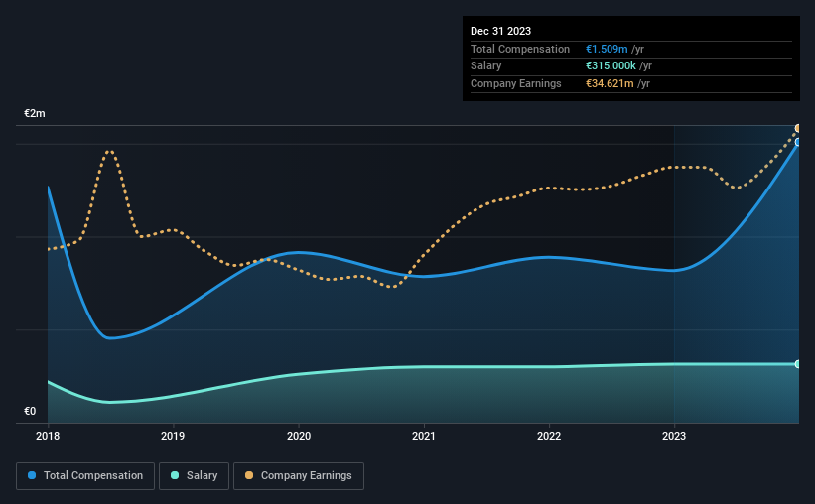
Task: Click the Salary tooltip row label
Action: click(x=486, y=66)
